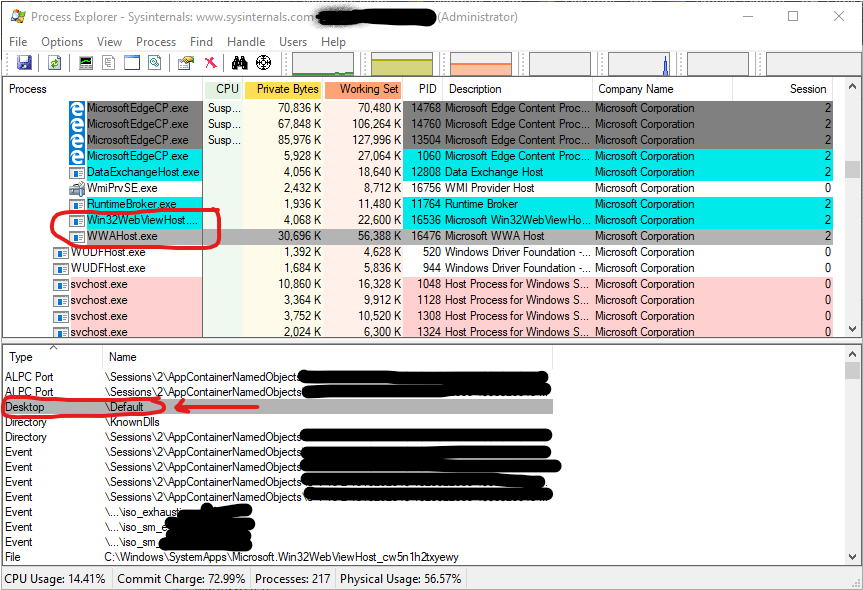Click the Refresh Now toolbar icon

click(54, 63)
